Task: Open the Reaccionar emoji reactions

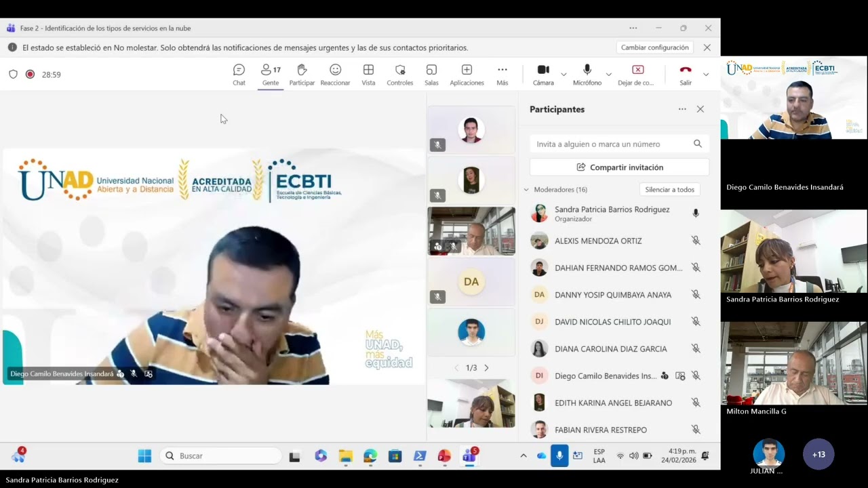Action: [x=335, y=75]
